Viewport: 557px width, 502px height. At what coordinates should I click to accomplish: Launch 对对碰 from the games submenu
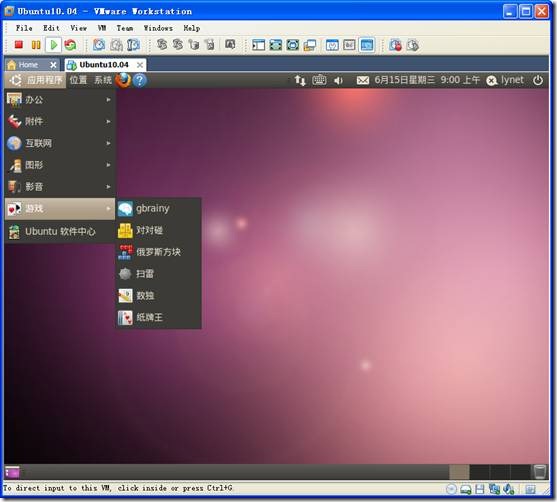point(158,230)
